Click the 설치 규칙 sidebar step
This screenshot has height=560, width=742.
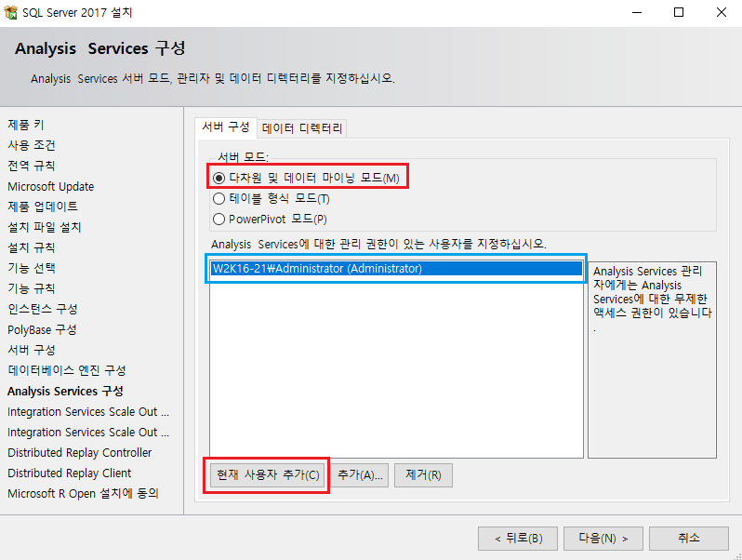pyautogui.click(x=32, y=247)
